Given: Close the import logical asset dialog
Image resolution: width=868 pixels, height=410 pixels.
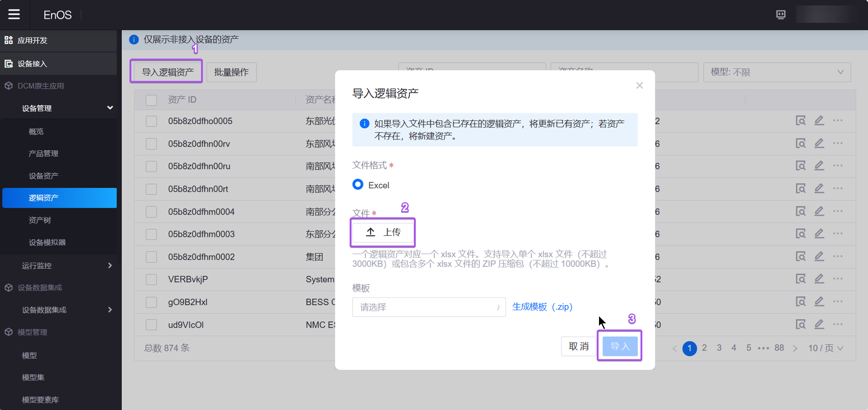Looking at the screenshot, I should coord(639,85).
